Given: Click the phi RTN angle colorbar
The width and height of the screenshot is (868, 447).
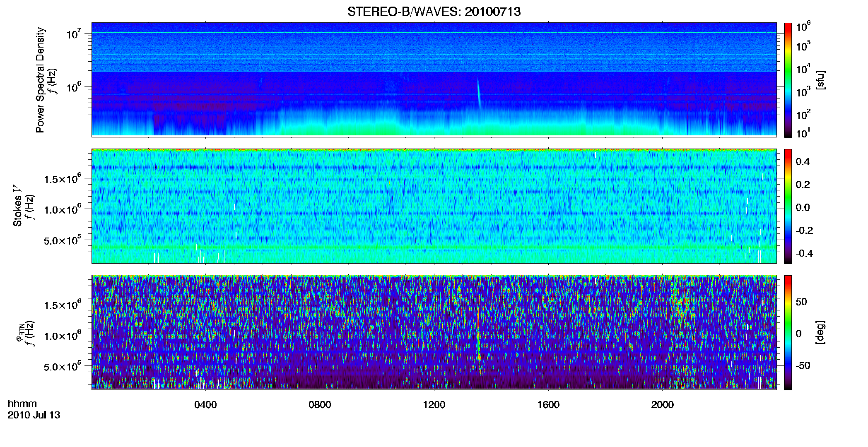Looking at the screenshot, I should click(x=788, y=332).
